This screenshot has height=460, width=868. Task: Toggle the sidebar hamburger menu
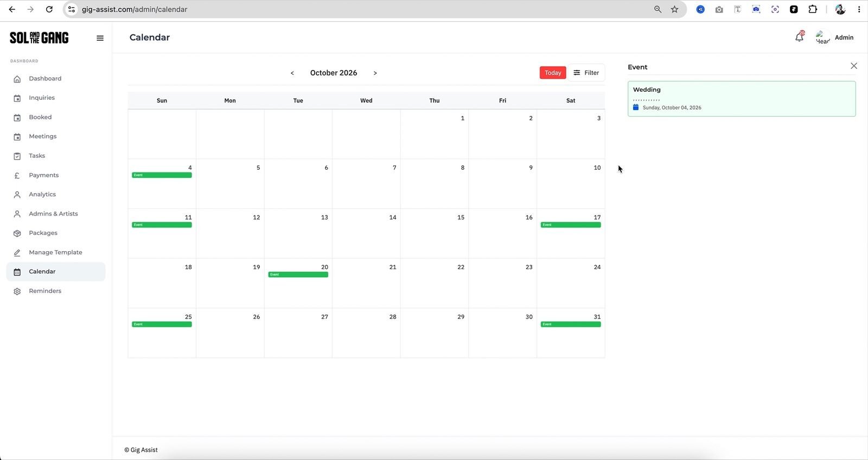[100, 38]
